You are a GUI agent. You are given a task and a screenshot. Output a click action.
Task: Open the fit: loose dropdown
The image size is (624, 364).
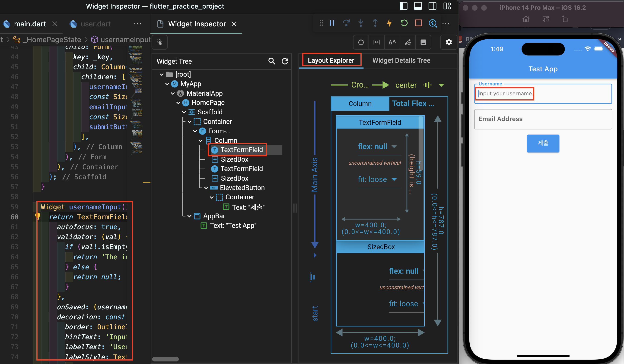[395, 179]
